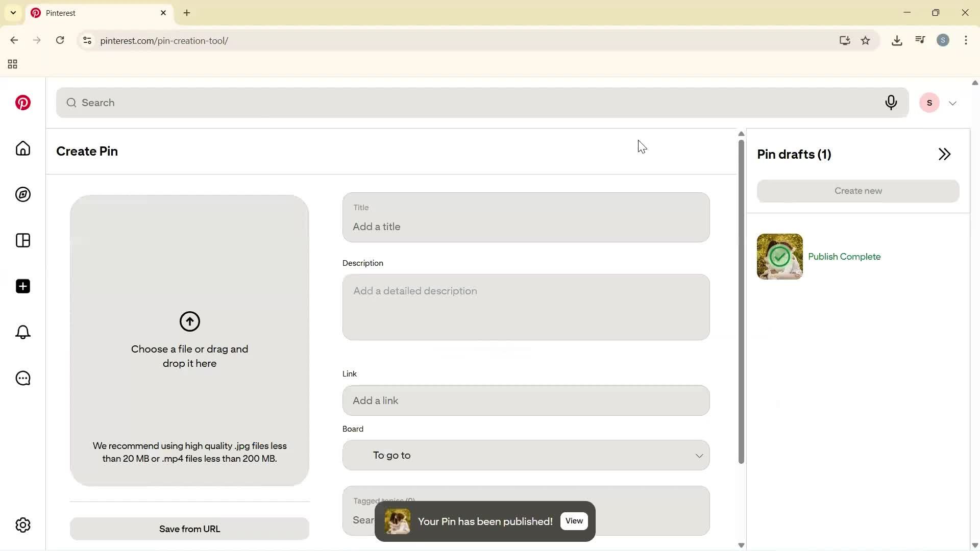Collapse the Pin drafts panel with double chevron
Viewport: 980px width, 551px height.
[945, 154]
